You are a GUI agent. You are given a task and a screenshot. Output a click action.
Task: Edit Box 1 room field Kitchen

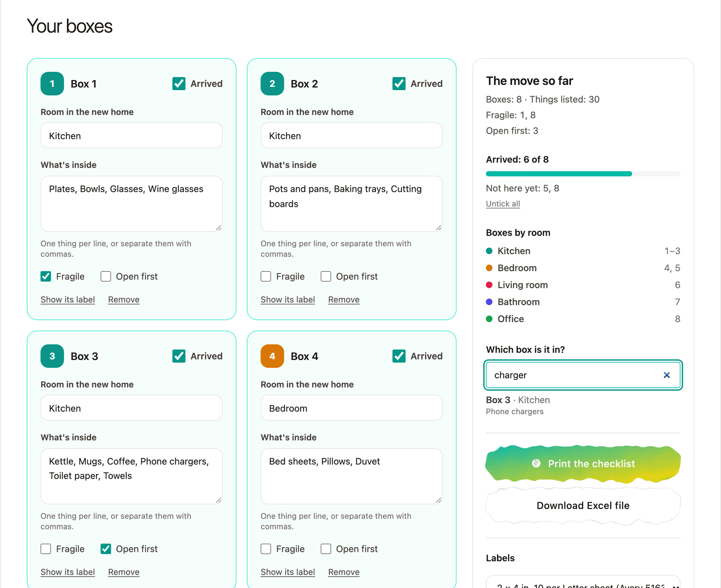click(131, 135)
